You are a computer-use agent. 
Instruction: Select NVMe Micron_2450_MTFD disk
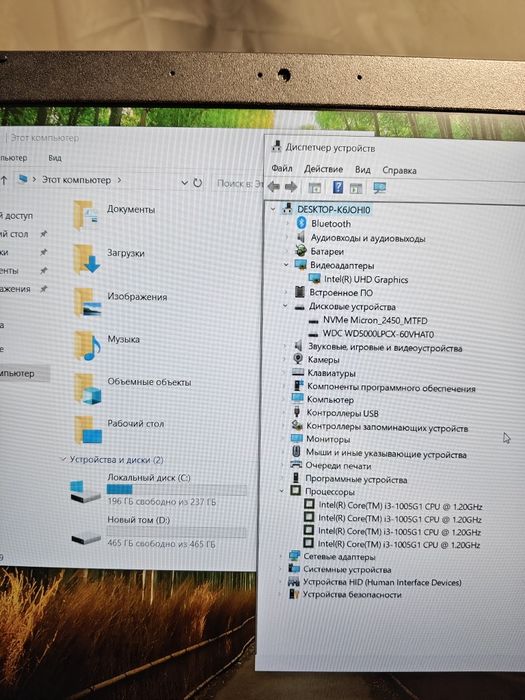pos(375,320)
